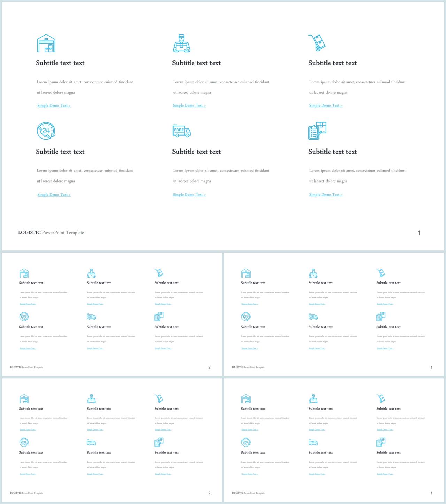Choose the delivery man icon in the bottom-left slide
Viewport: 446px width, 504px height.
coord(91,399)
